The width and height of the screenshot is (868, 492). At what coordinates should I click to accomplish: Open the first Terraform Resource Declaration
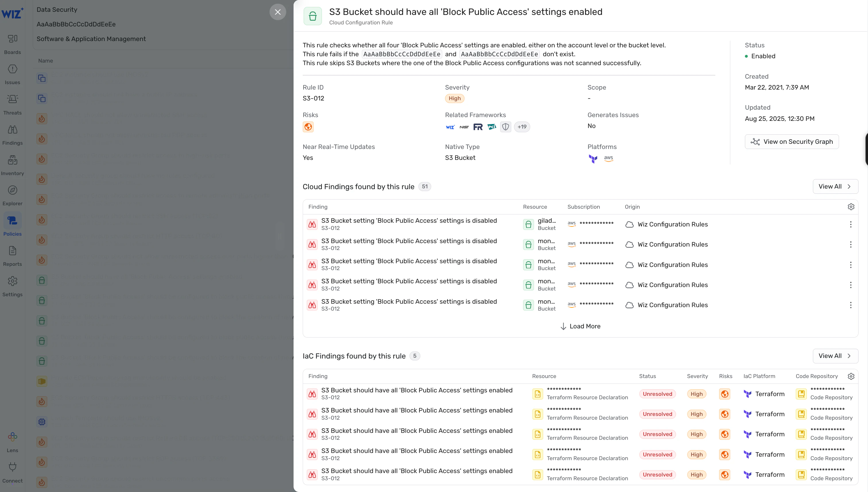(580, 394)
